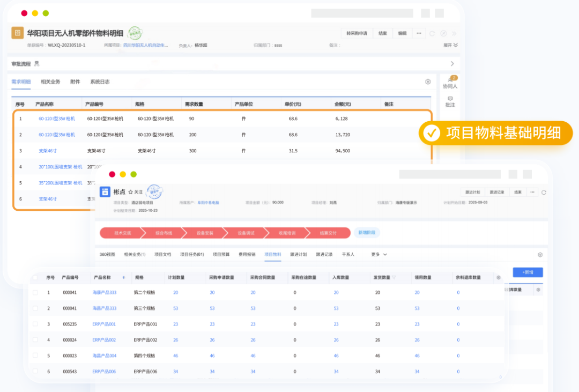Viewport: 579px width, 392px height.
Task: Click the refresh icon in 华阳项目 window header
Action: [x=432, y=33]
